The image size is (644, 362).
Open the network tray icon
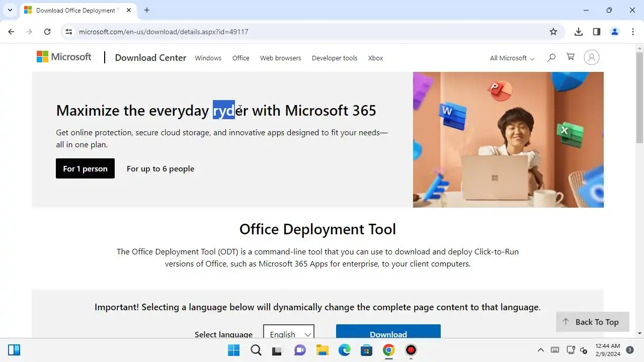[571, 350]
